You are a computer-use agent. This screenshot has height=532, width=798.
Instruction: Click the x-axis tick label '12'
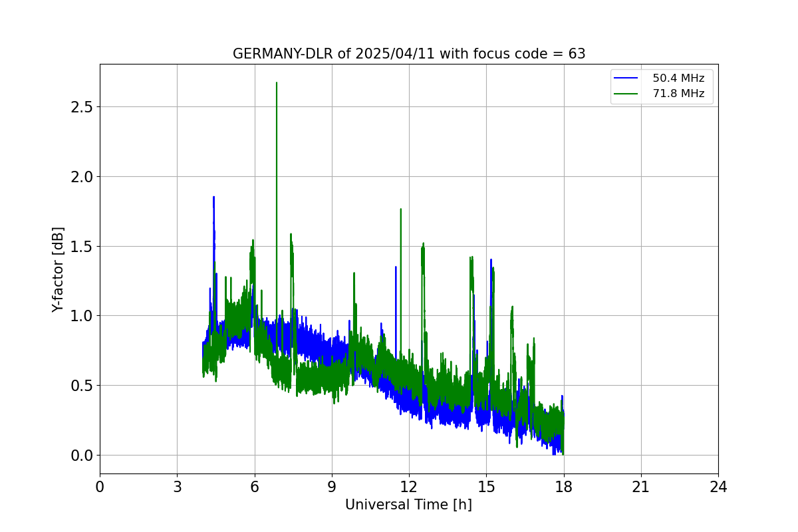pos(409,487)
